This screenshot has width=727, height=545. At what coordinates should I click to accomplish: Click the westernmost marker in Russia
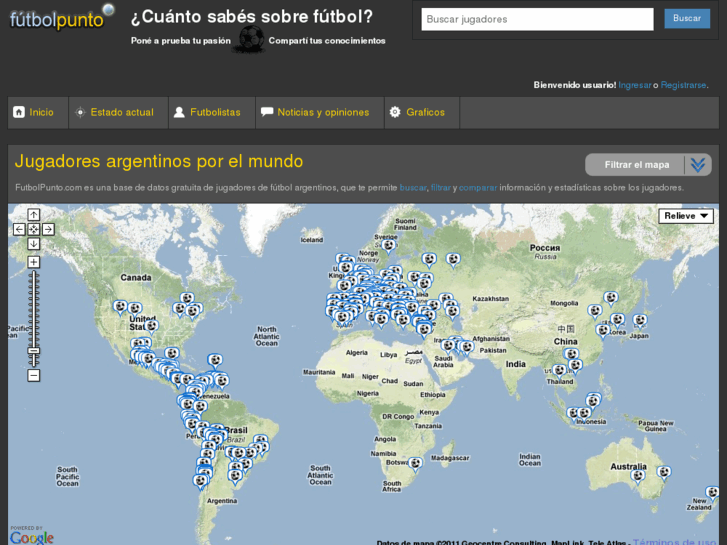pos(429,259)
